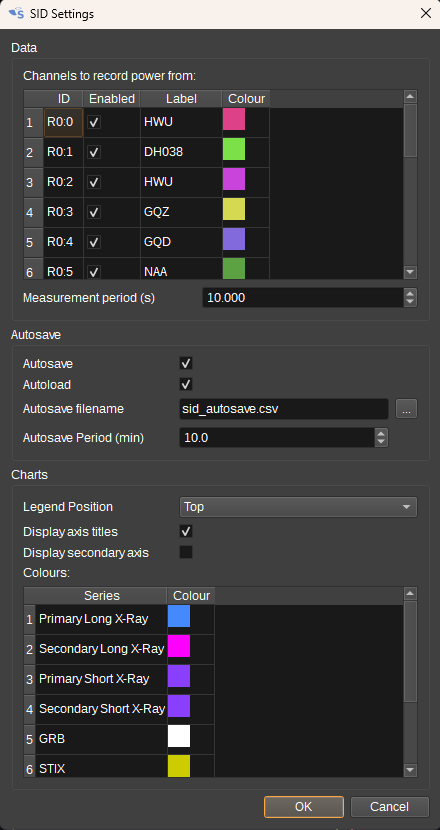
Task: Uncheck the Autoload option
Action: [186, 384]
